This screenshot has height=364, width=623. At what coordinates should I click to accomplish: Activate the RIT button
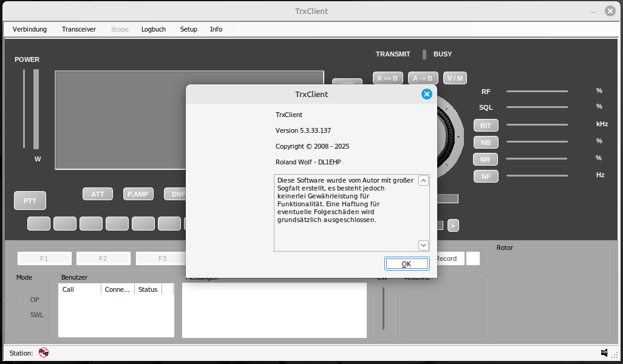485,125
